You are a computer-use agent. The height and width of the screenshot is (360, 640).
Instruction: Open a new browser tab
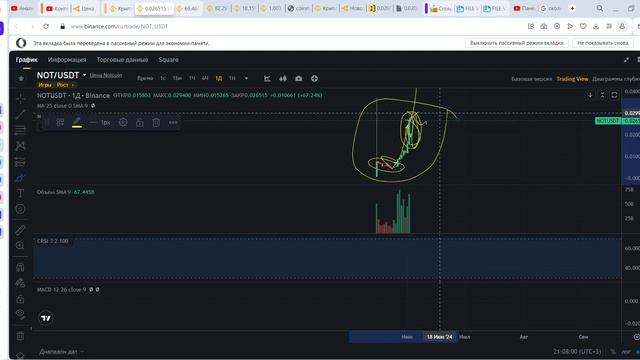(572, 8)
